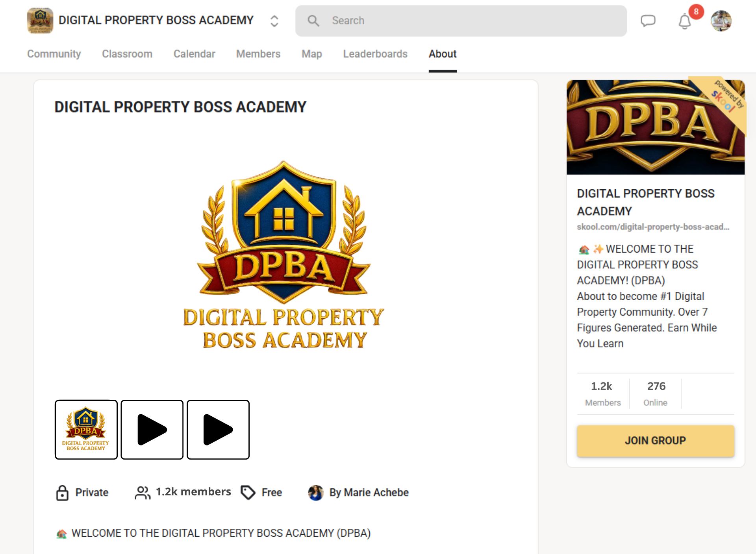Click the search magnifier icon

pyautogui.click(x=313, y=20)
